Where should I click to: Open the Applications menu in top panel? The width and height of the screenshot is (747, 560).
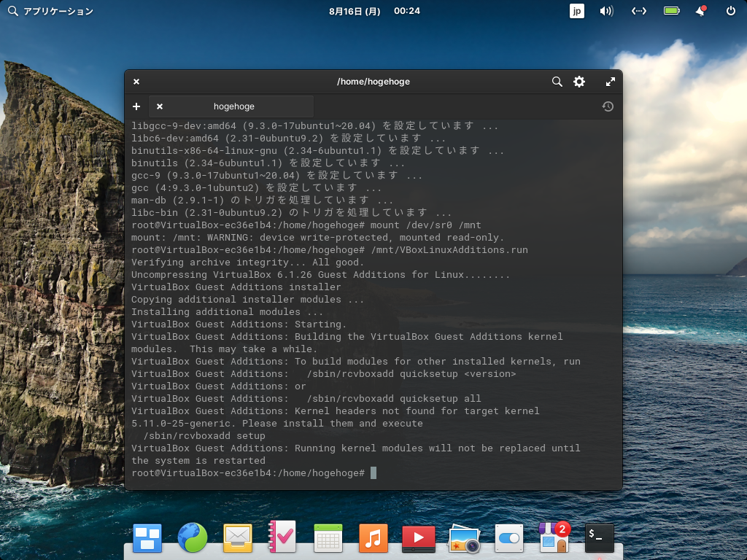[51, 11]
